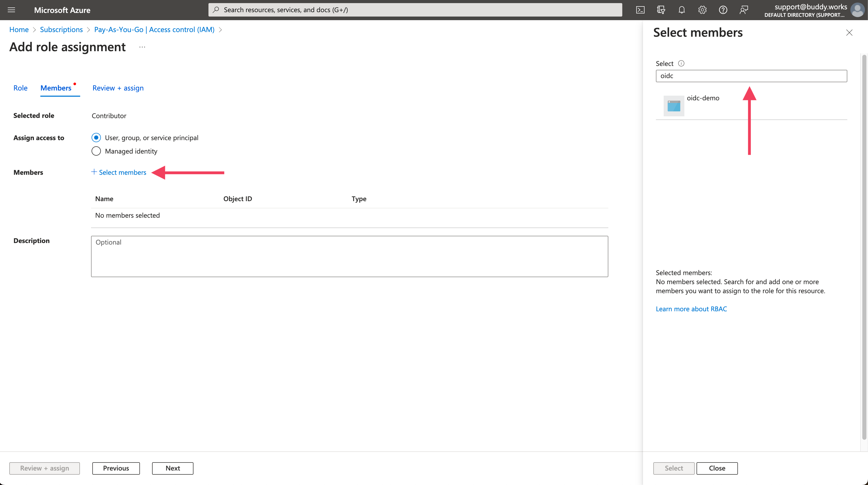Focus the Optional description text area
Image resolution: width=868 pixels, height=485 pixels.
coord(349,256)
